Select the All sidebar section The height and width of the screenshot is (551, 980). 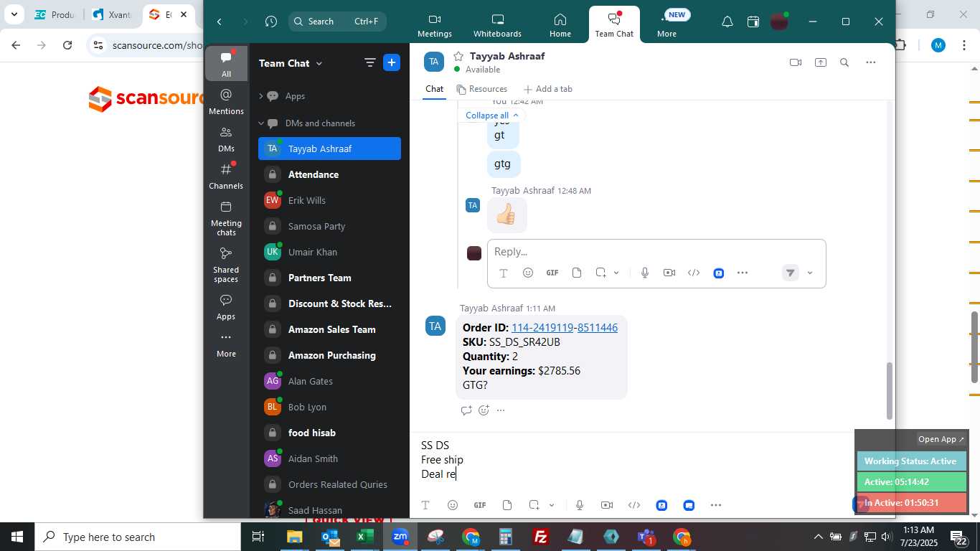pyautogui.click(x=226, y=64)
